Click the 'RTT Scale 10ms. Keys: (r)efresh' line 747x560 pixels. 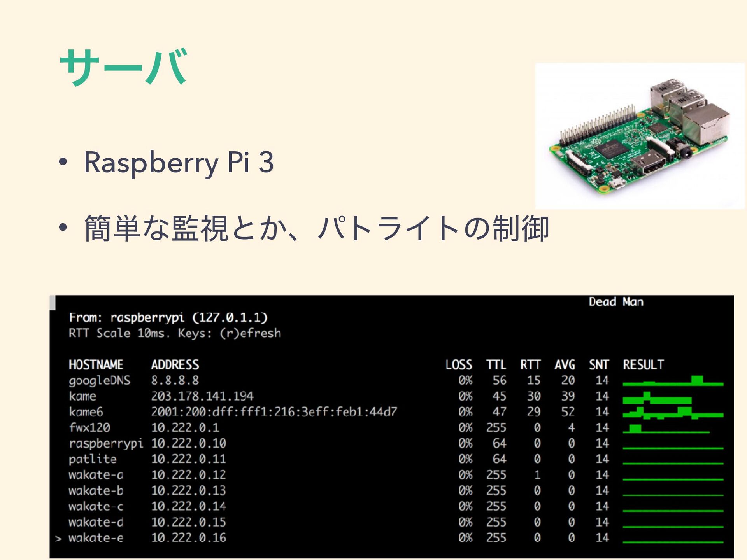tap(175, 333)
